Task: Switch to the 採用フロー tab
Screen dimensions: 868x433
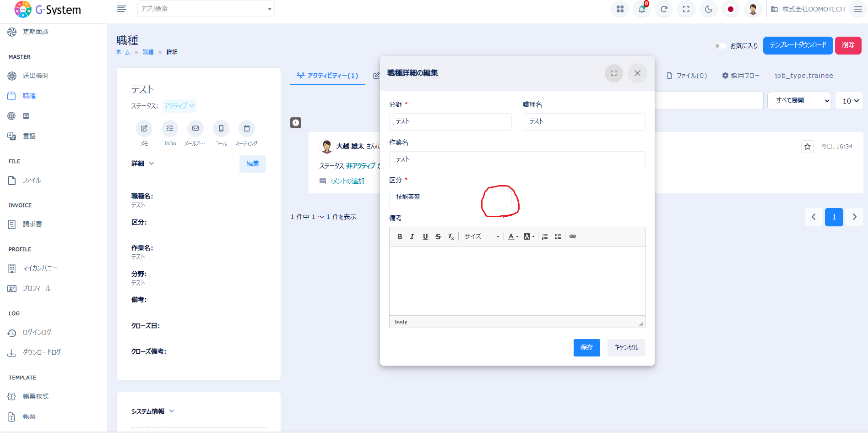Action: (x=741, y=76)
